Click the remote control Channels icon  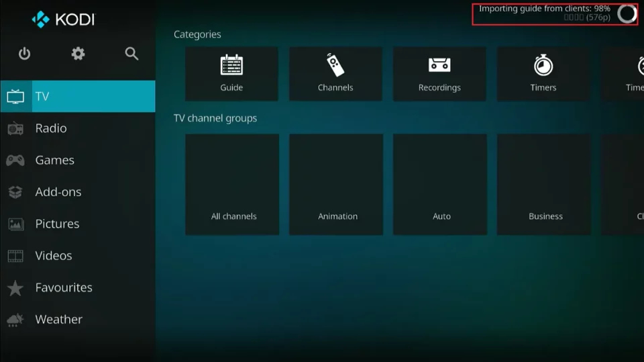[x=335, y=65]
